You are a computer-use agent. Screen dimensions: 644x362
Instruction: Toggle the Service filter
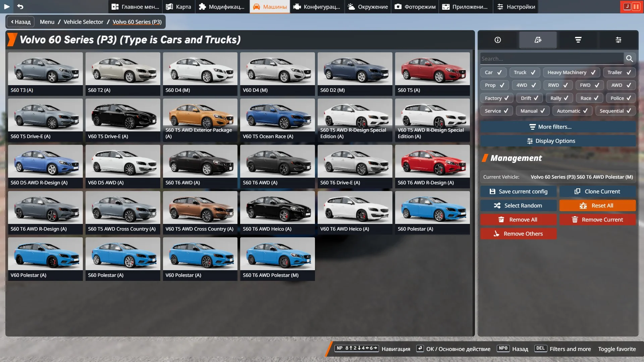click(496, 111)
